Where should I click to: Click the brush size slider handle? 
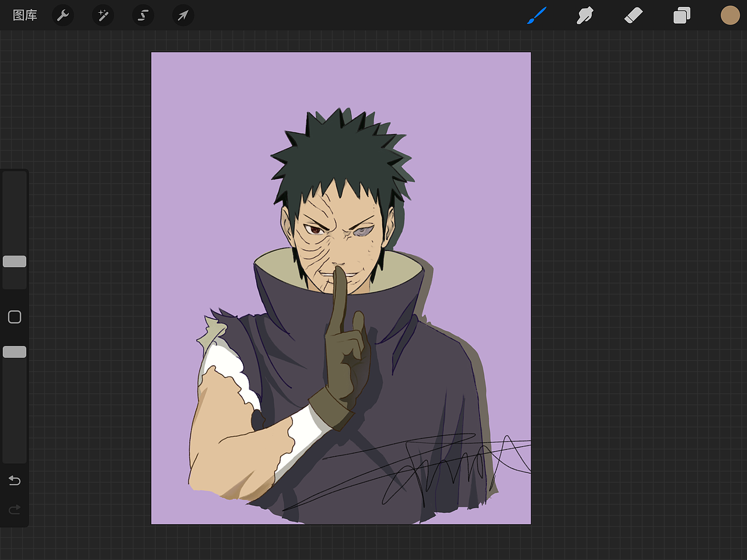point(15,261)
